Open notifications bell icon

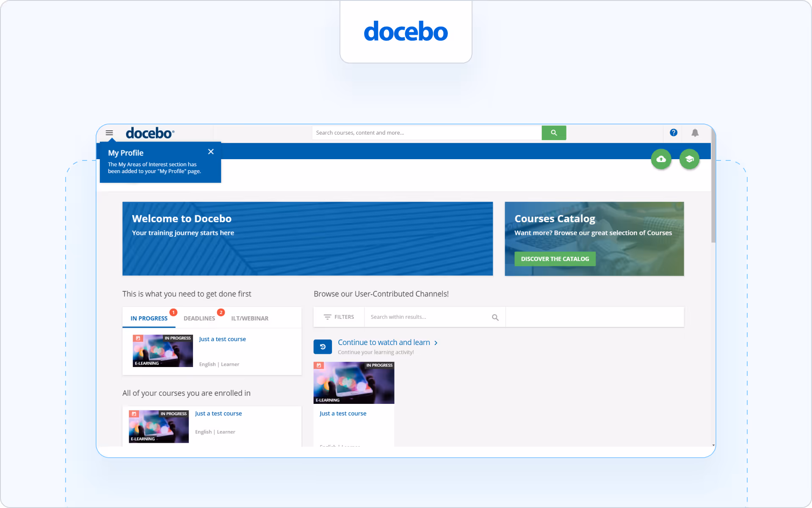pos(695,133)
